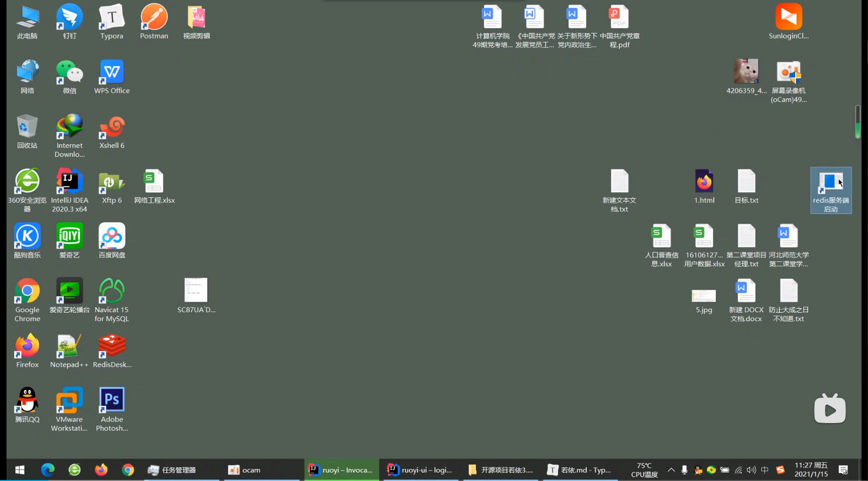Select the Xftp 6 shortcut
Image resolution: width=868 pixels, height=481 pixels.
coord(112,187)
